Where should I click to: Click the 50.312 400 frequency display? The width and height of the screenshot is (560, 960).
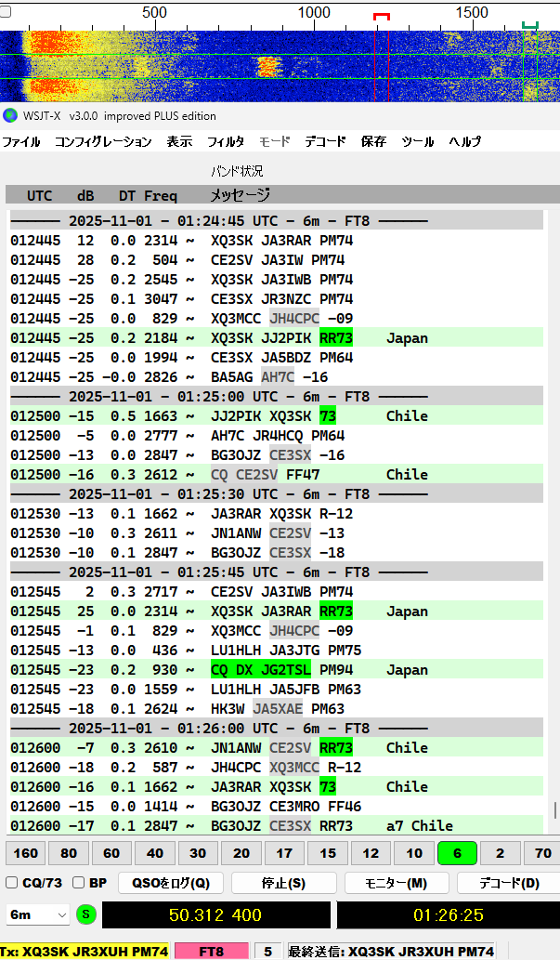[214, 915]
